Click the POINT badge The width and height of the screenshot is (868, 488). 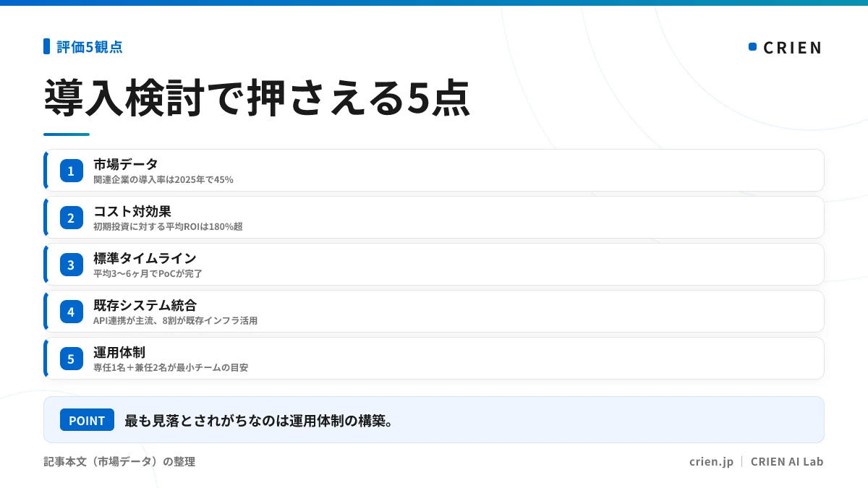(87, 420)
